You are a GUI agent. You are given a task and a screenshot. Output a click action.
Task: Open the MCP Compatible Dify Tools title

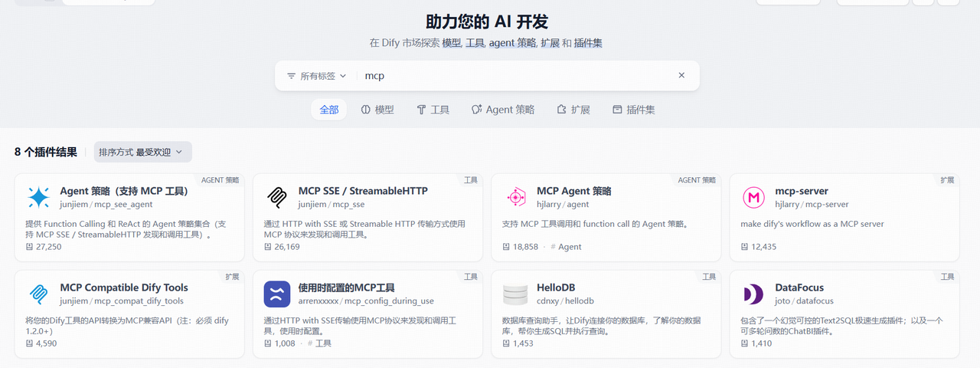pos(124,287)
